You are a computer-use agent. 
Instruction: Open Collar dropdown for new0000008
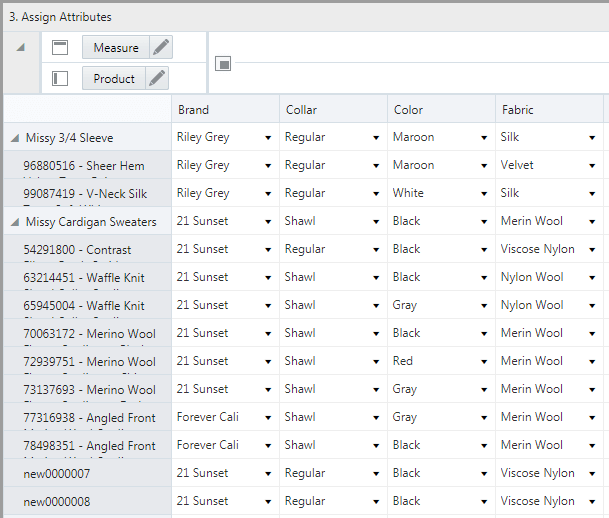(x=376, y=502)
